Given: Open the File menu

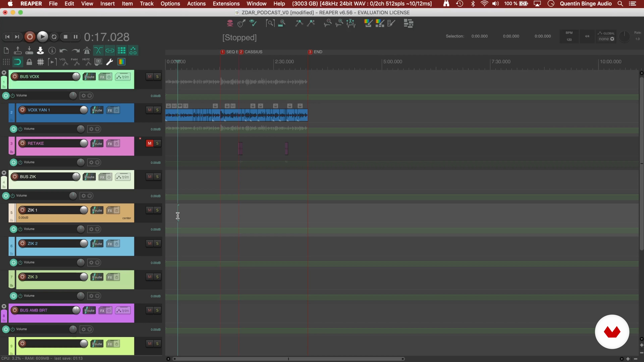Looking at the screenshot, I should tap(53, 4).
